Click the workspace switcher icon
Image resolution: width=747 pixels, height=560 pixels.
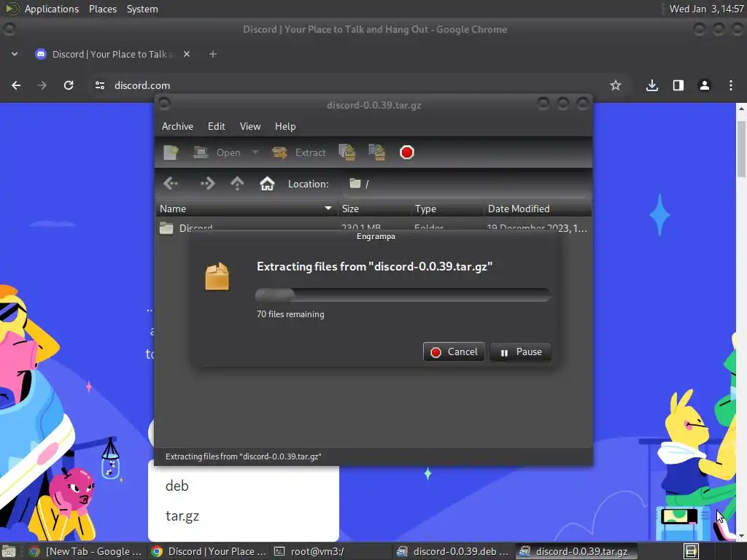pos(691,551)
